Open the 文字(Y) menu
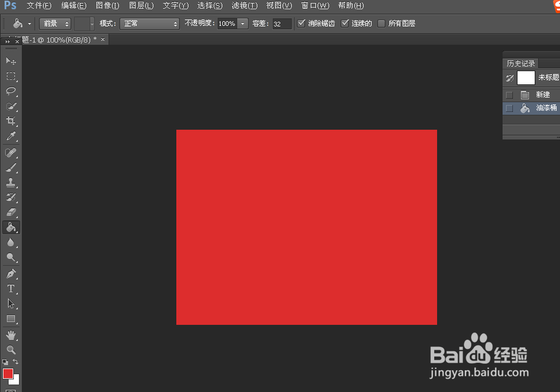 (175, 5)
